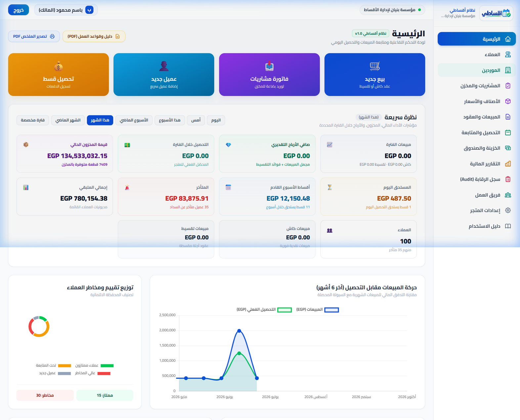
Task: Click the مخاطر: 30 risk badge
Action: click(x=45, y=396)
